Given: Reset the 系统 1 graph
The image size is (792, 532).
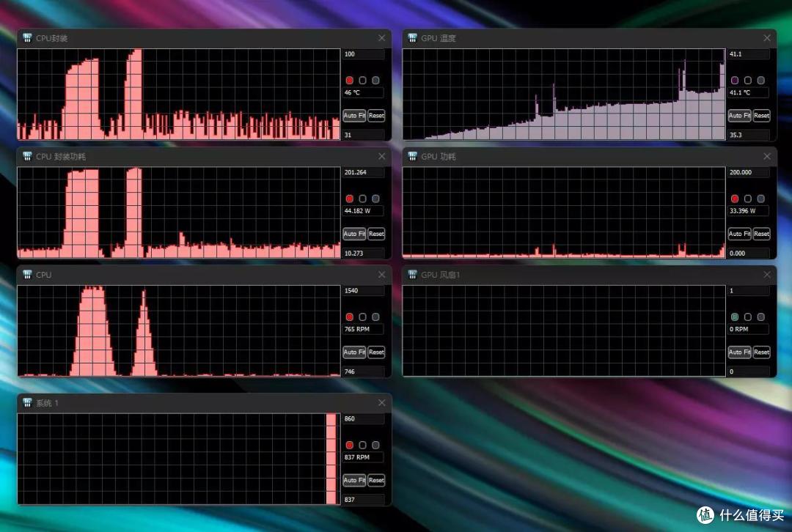Looking at the screenshot, I should 376,480.
